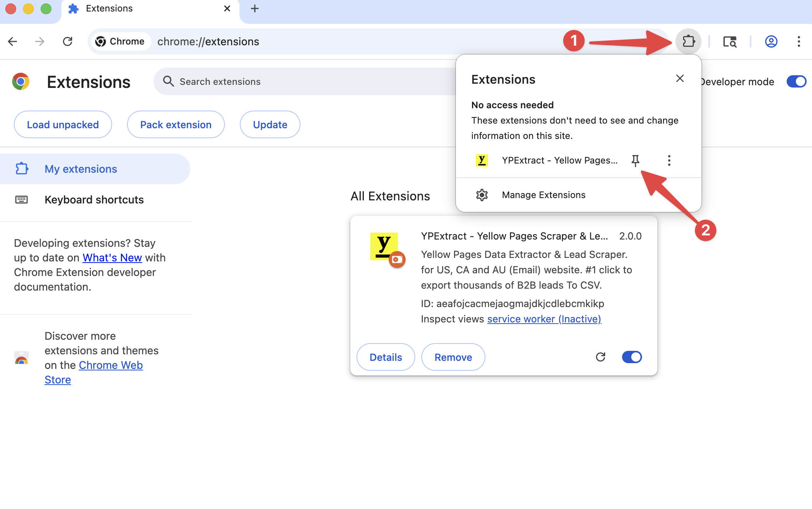Image resolution: width=812 pixels, height=509 pixels.
Task: Click YPExtract icon in Extensions popup
Action: coord(482,160)
